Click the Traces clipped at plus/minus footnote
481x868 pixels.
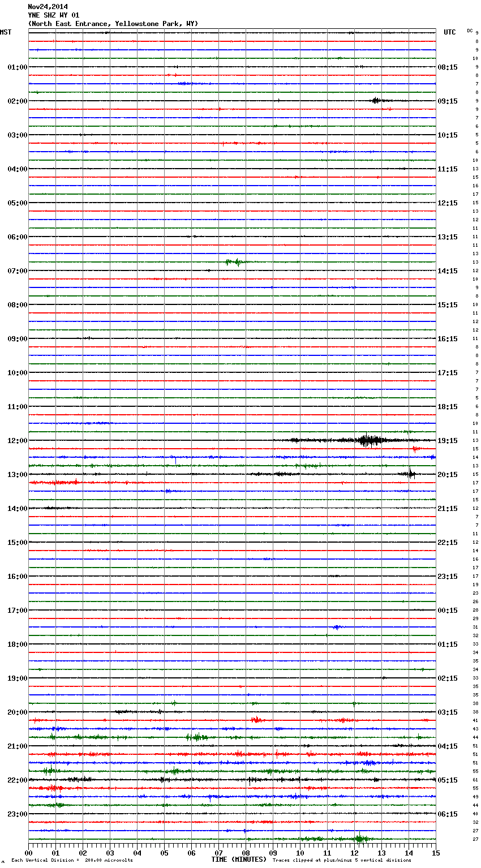[342, 860]
